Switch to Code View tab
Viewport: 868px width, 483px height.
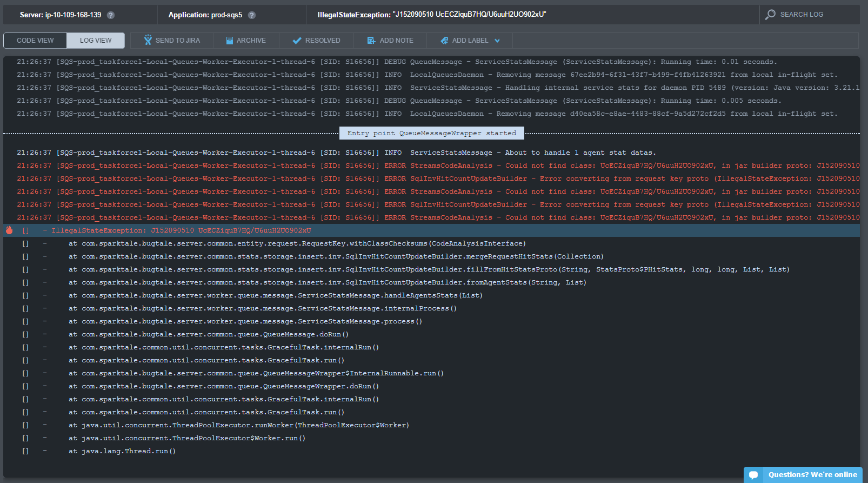35,41
